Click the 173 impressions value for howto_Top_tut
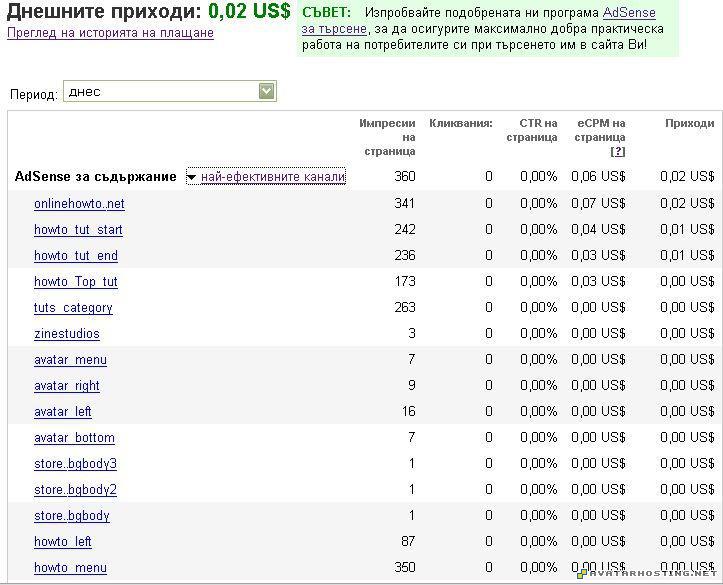 pos(405,282)
